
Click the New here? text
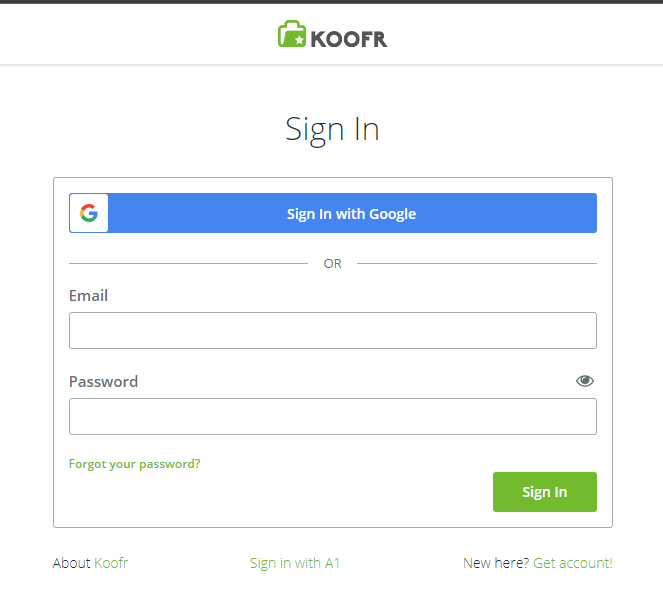point(496,563)
